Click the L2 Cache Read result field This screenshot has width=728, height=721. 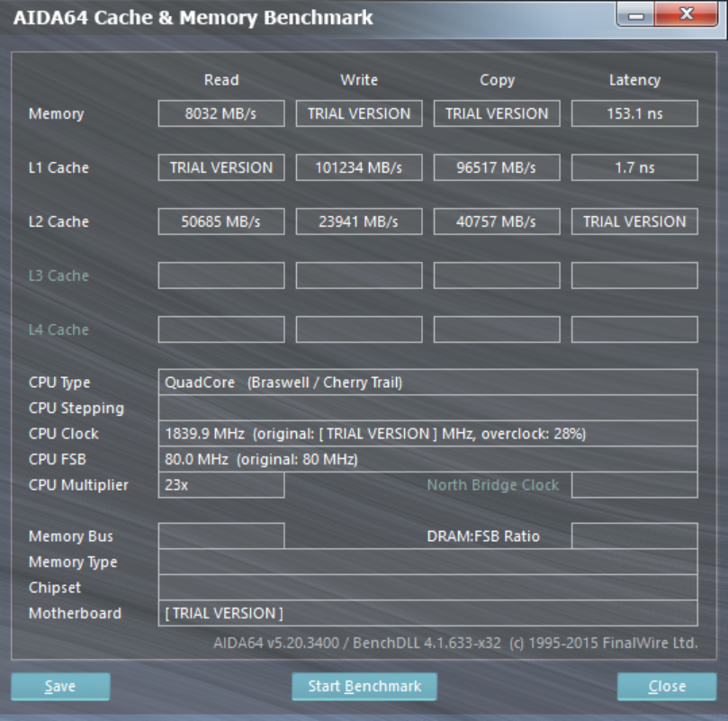(x=220, y=221)
